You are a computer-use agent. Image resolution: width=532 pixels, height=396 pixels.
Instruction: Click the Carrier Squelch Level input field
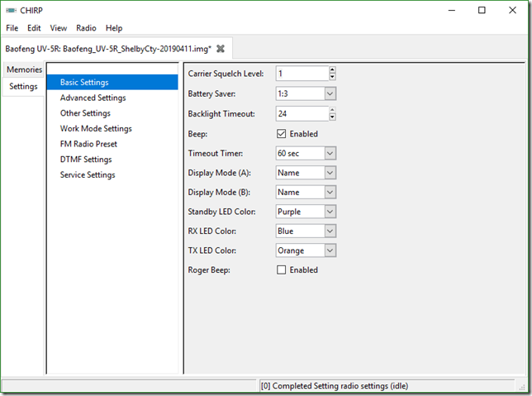[x=299, y=74]
